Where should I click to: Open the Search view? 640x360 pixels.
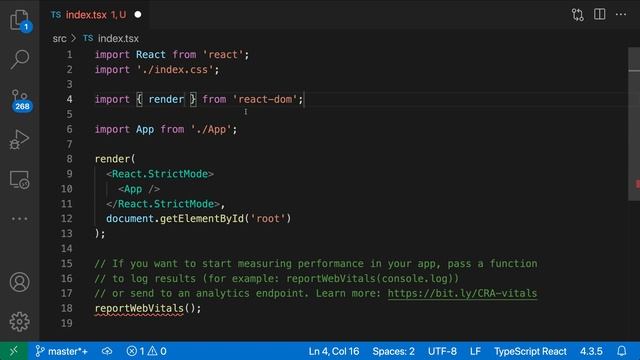pyautogui.click(x=20, y=60)
